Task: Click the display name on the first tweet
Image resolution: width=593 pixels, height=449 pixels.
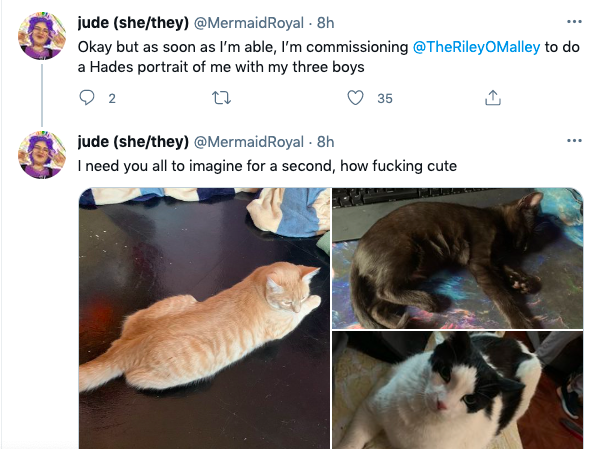Action: click(x=133, y=23)
